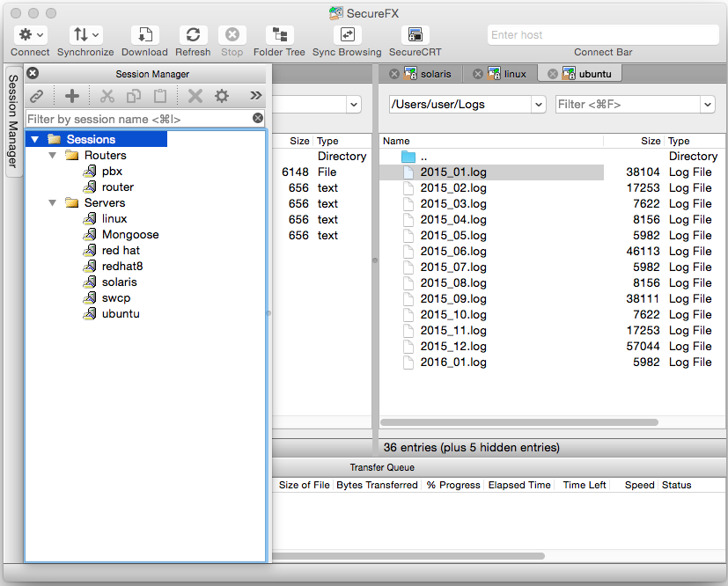Collapse the Routers folder
Screen dimensions: 728x586
[x=53, y=156]
